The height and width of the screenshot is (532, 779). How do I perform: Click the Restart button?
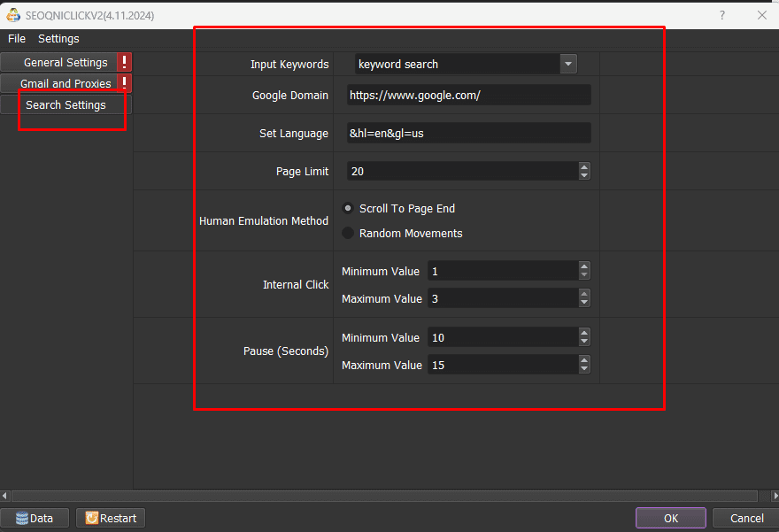tap(111, 518)
